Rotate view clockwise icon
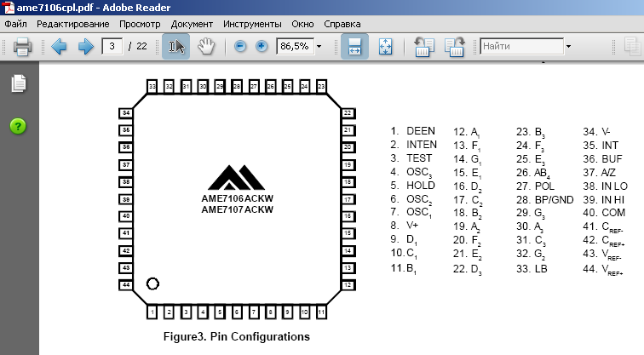The image size is (644, 355). [x=454, y=46]
